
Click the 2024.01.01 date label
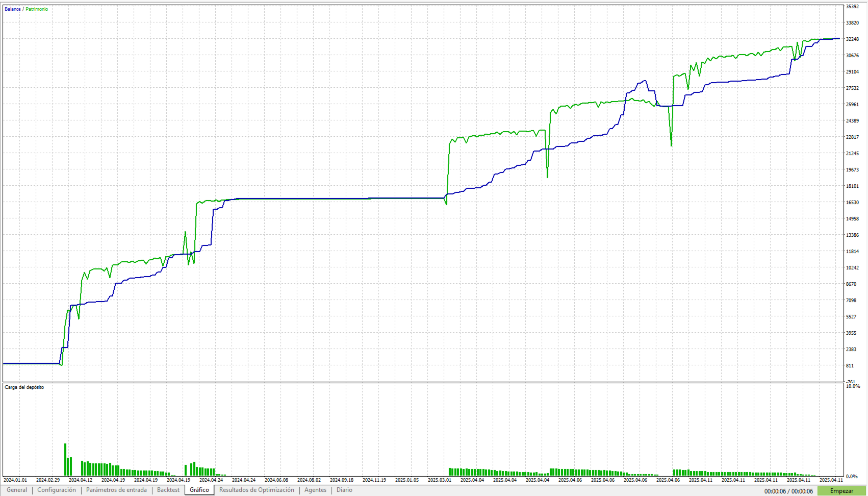(15, 480)
